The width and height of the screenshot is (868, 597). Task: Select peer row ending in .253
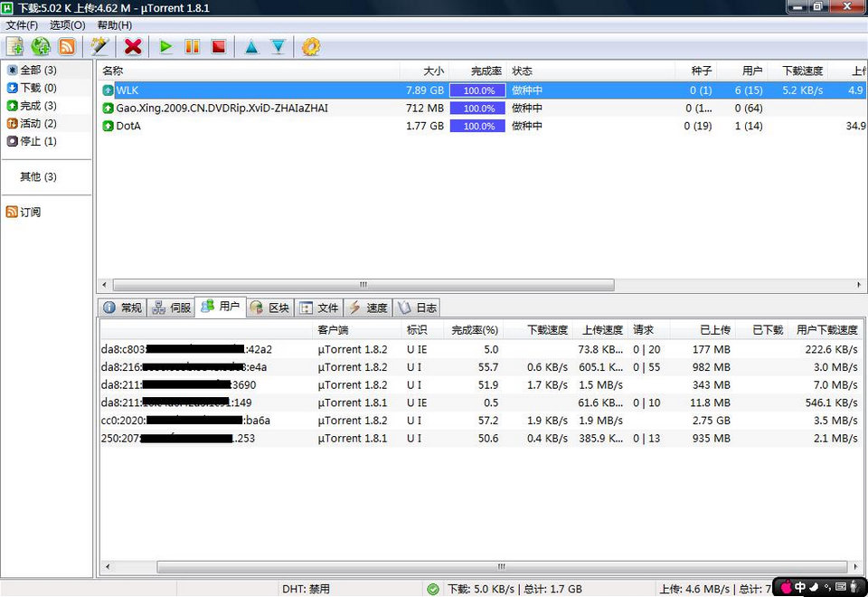tap(480, 438)
